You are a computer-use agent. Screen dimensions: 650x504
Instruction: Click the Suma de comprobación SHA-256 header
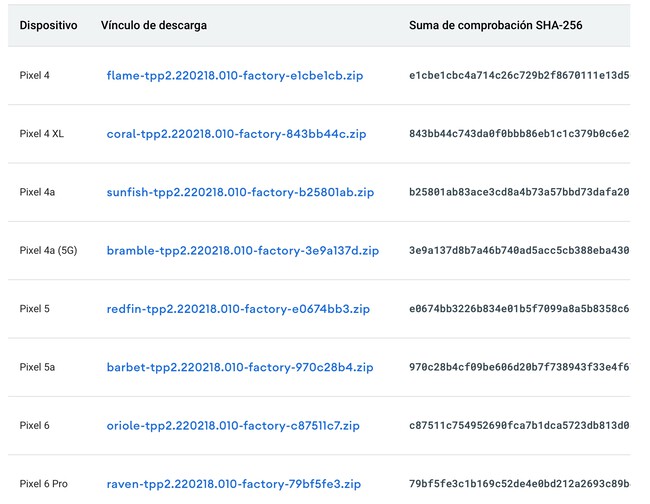495,25
